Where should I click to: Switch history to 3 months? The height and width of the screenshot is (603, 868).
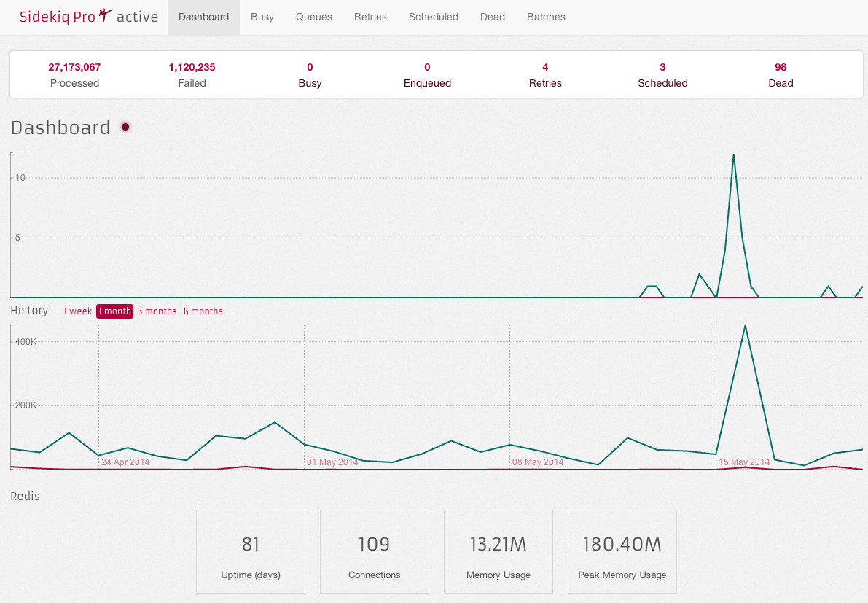click(x=157, y=311)
